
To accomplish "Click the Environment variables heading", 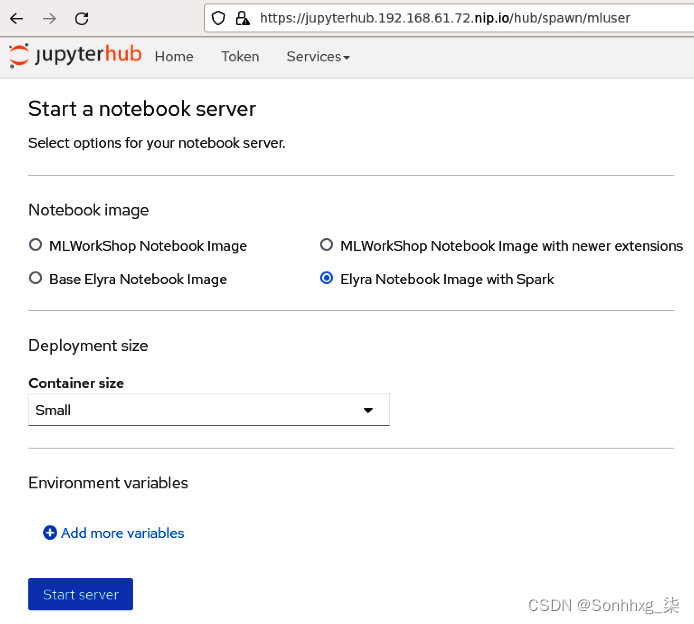I will click(108, 483).
